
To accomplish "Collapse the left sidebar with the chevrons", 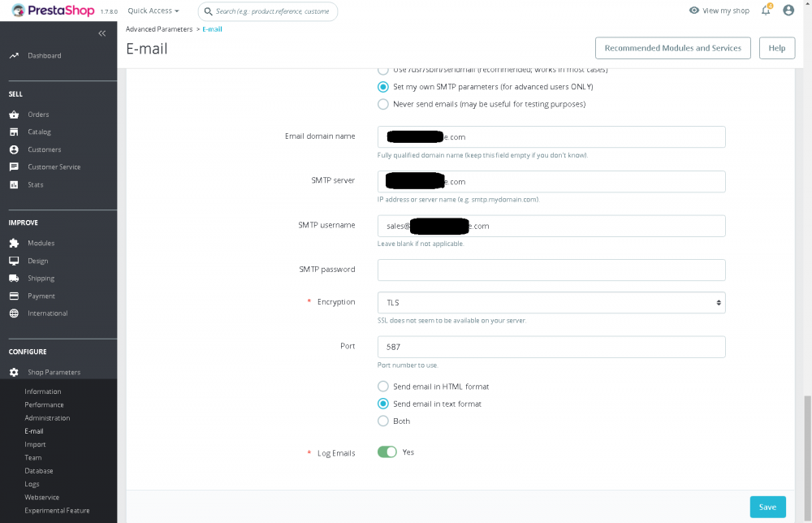I will (x=102, y=33).
